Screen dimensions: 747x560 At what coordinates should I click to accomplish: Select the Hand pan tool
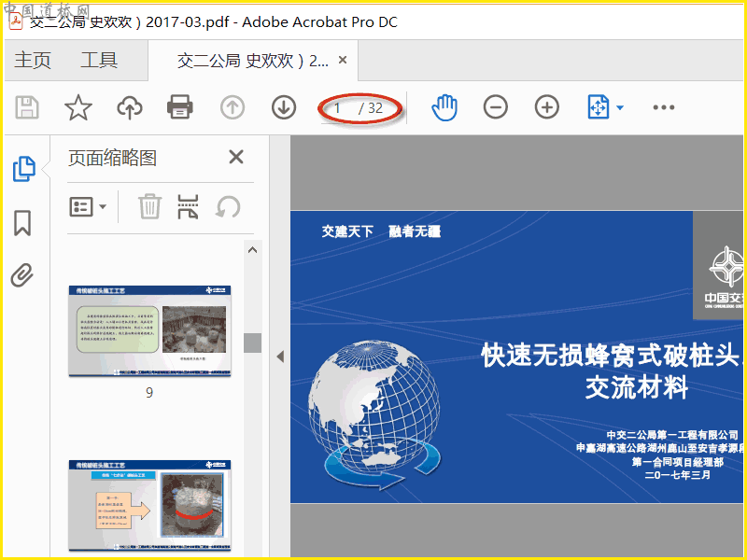444,107
